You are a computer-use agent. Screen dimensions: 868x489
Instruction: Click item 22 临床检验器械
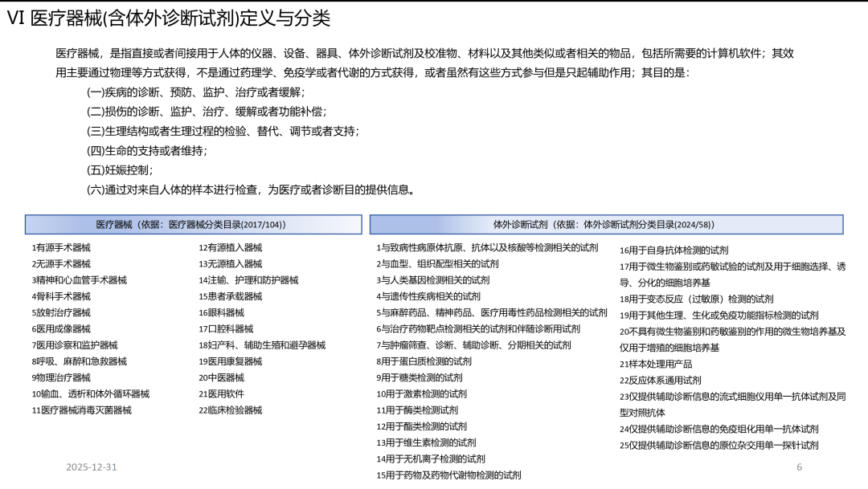coord(230,410)
